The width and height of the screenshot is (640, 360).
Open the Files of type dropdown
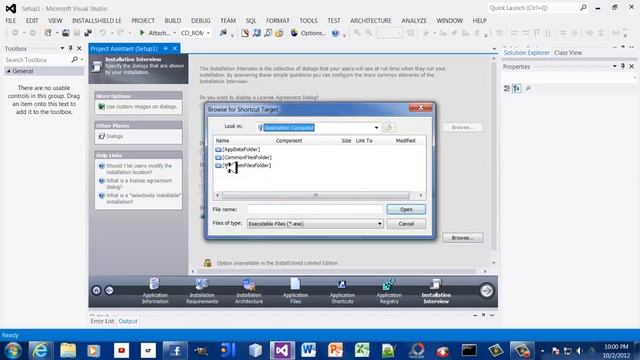pyautogui.click(x=379, y=224)
